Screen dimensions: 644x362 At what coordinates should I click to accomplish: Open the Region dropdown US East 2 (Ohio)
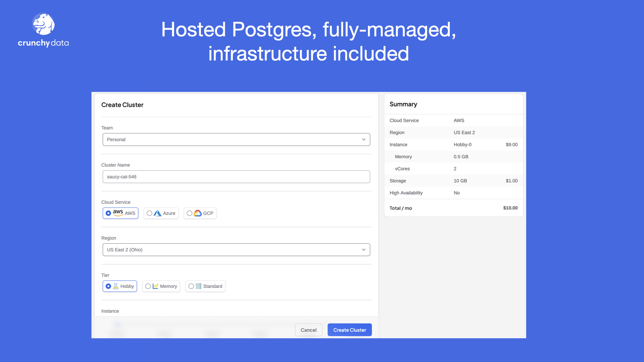(236, 250)
